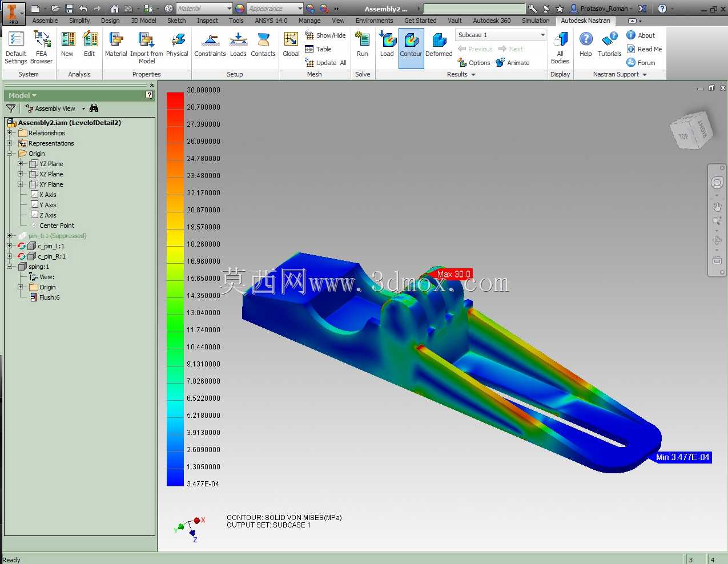Click the navigation wheel on nav bar
The width and height of the screenshot is (728, 564).
coord(717,183)
